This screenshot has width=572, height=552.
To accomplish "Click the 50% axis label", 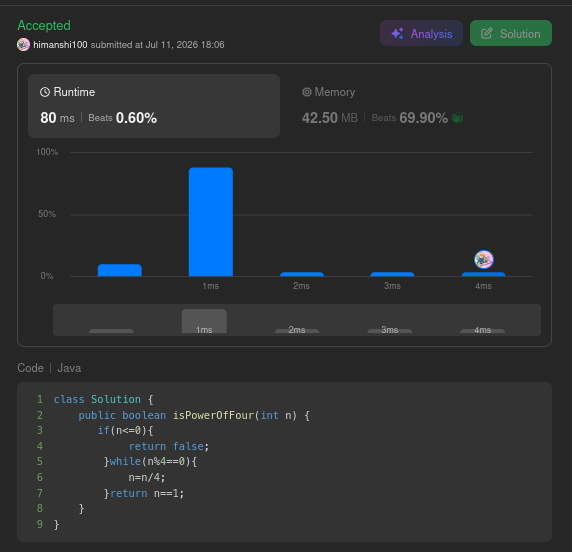I will point(47,214).
